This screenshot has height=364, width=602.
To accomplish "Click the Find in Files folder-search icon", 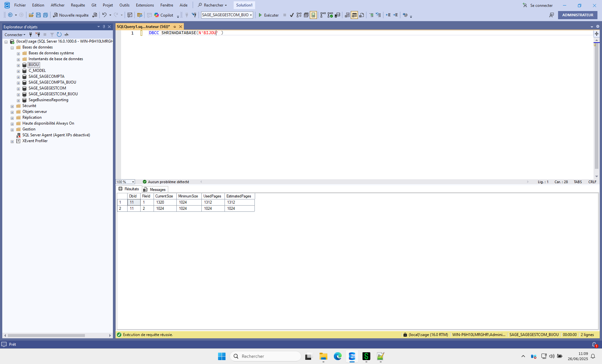I will [140, 15].
